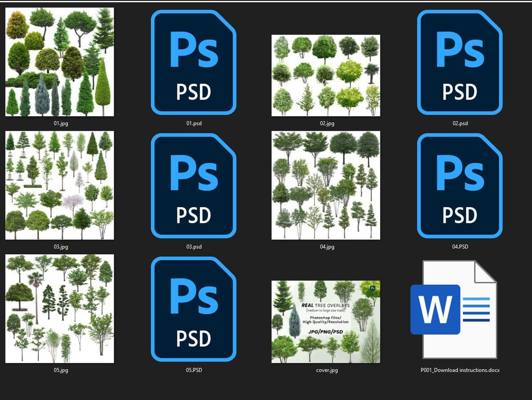This screenshot has width=532, height=400.
Task: Select the 02.psd Photoshop icon
Action: 459,62
